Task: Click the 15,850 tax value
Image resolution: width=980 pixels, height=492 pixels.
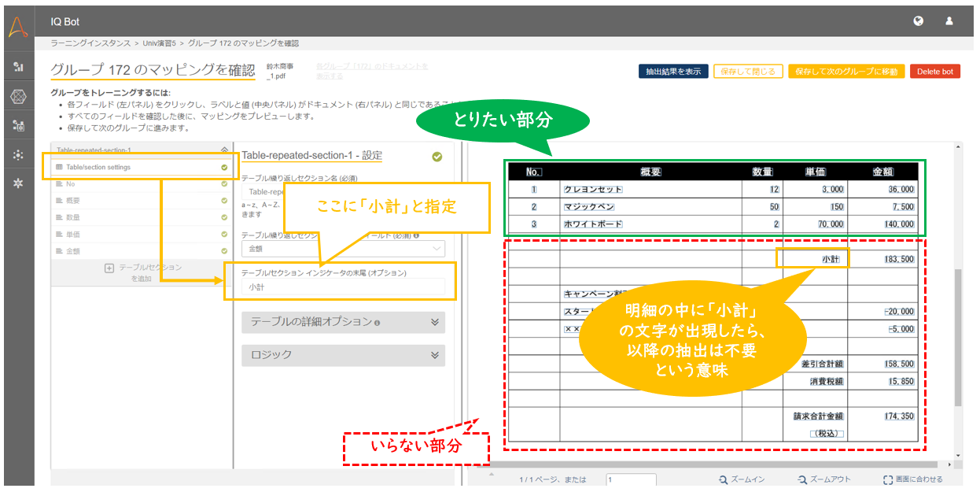Action: tap(901, 382)
